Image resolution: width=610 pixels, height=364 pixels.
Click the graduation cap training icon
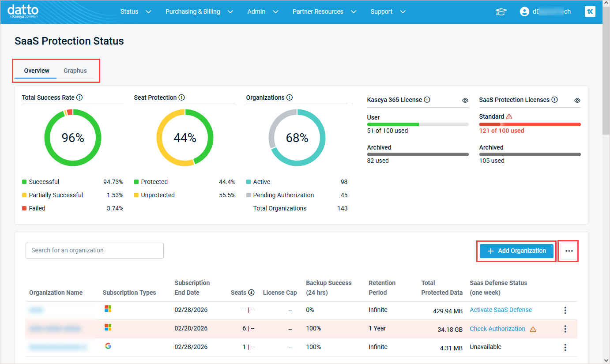pos(501,12)
